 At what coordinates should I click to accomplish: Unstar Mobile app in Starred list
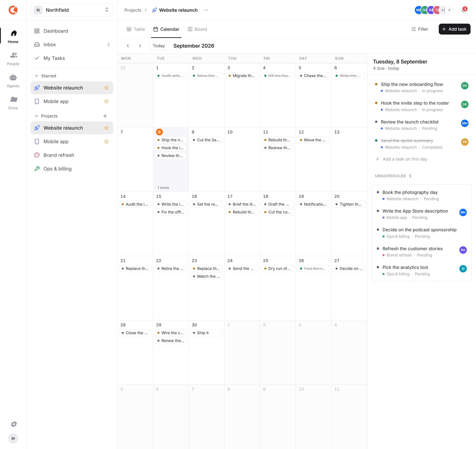106,101
